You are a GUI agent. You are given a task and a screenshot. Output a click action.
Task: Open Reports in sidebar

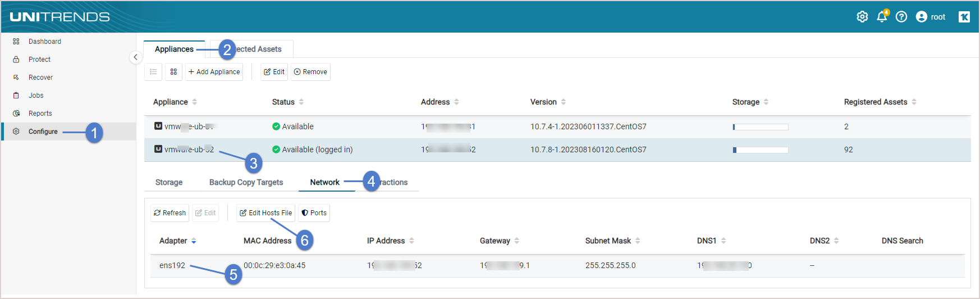coord(40,114)
